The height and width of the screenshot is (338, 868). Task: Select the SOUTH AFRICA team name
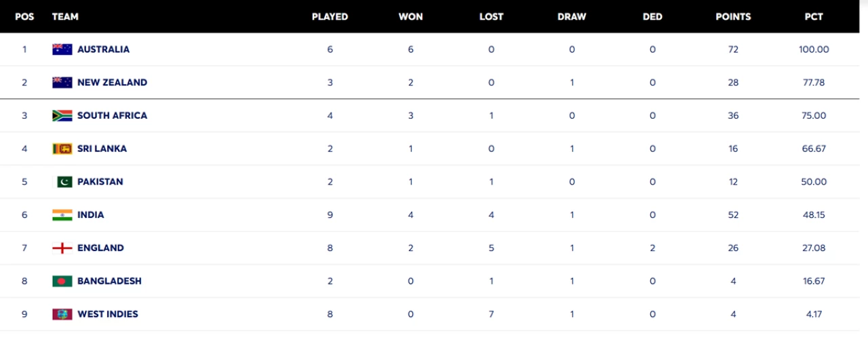pyautogui.click(x=112, y=115)
